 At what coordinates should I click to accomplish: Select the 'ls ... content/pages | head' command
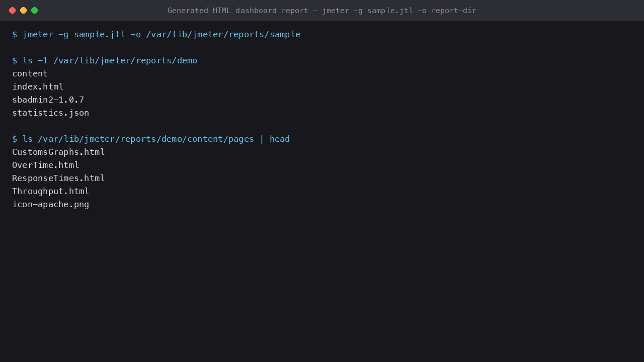151,139
